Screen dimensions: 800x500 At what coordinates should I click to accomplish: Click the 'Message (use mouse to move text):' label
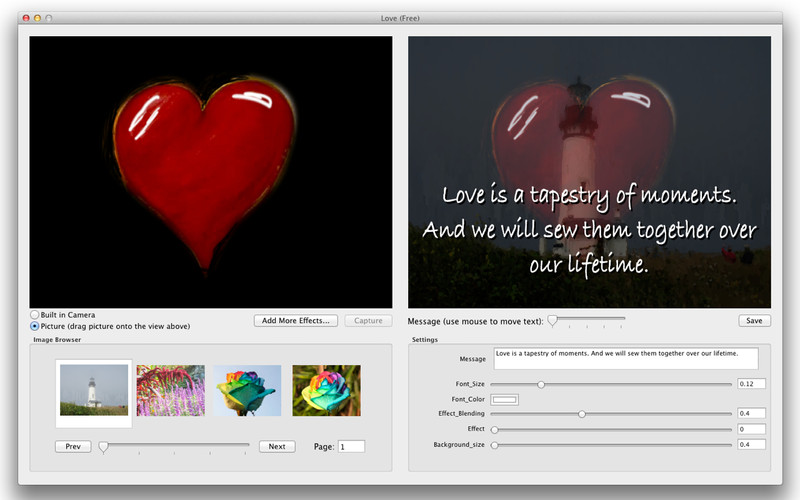point(476,321)
